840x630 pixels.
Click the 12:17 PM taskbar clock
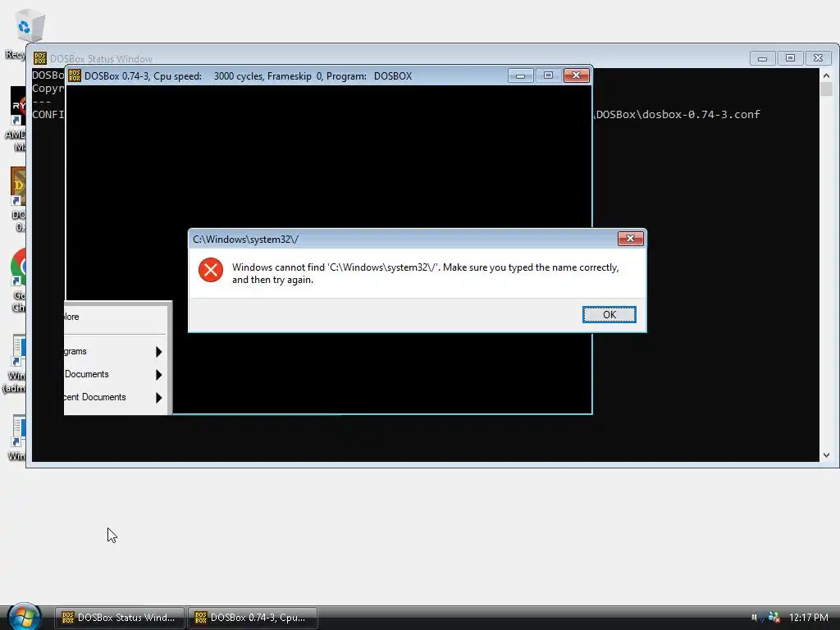click(808, 617)
